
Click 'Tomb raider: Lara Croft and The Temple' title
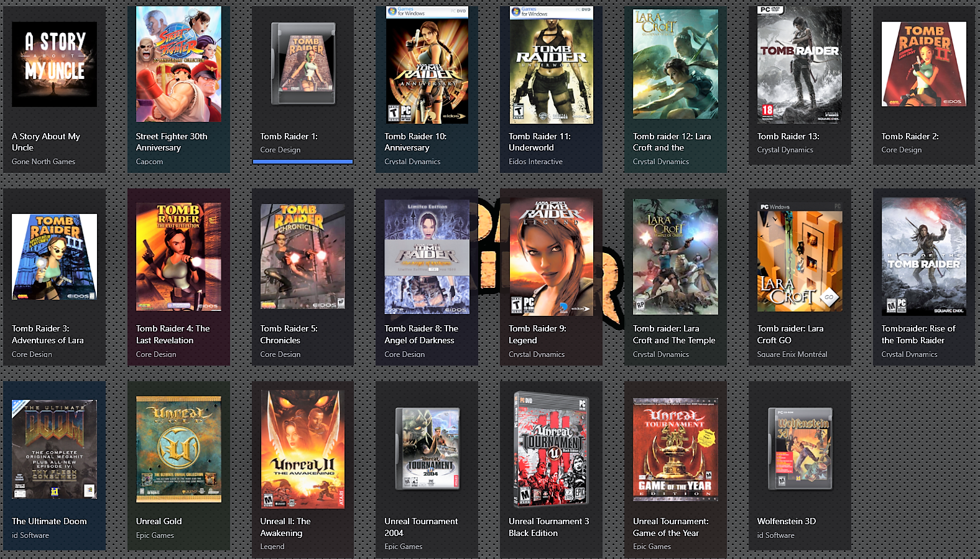[x=674, y=335]
